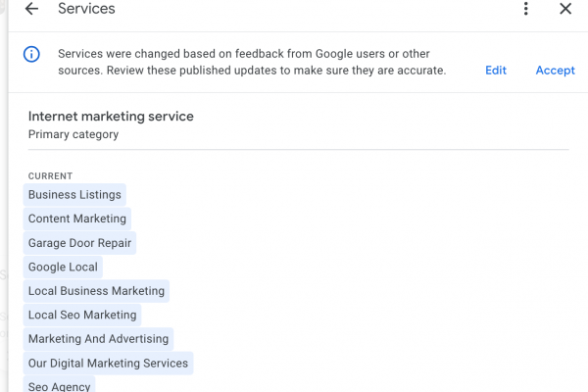Choose the Our Digital Marketing Services chip
Screen dimensions: 588x392
click(108, 363)
